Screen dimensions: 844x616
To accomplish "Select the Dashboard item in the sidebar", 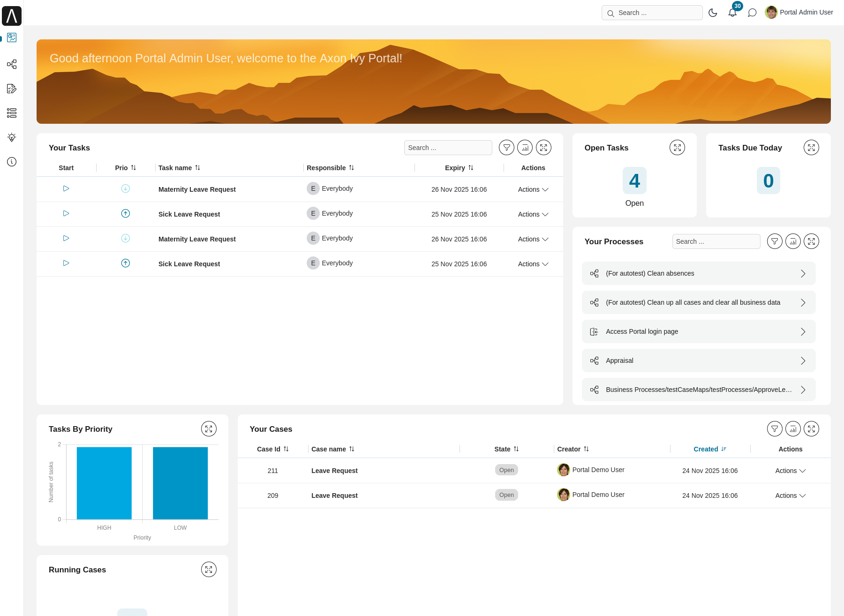I will click(x=12, y=38).
